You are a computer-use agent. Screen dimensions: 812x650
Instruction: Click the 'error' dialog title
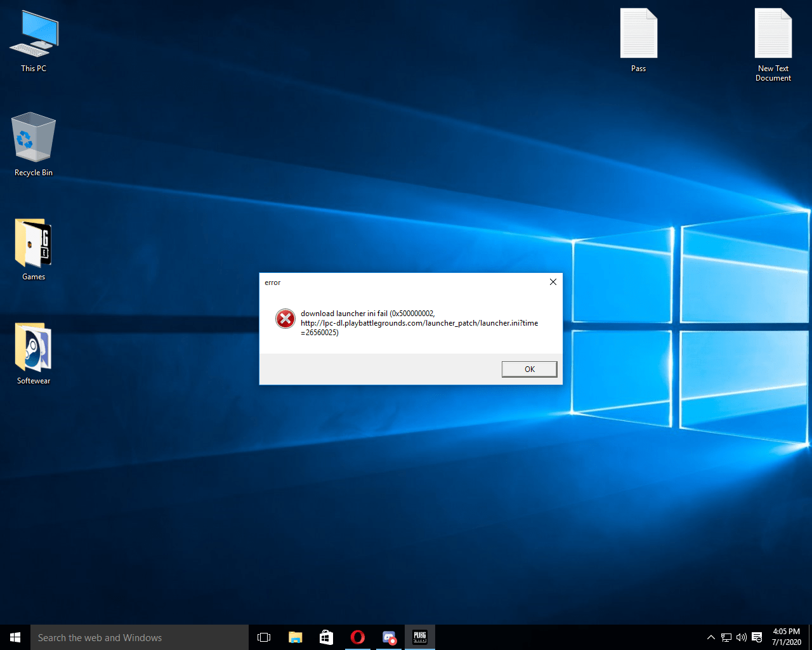pyautogui.click(x=273, y=282)
